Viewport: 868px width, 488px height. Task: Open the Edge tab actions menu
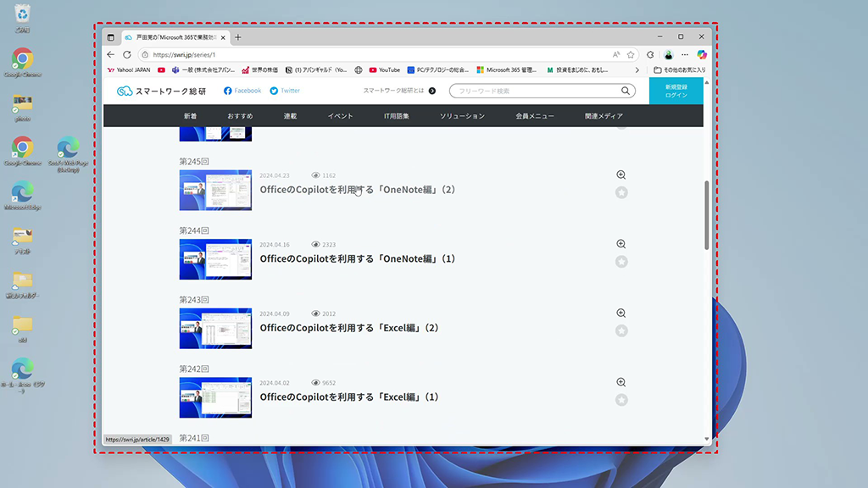coord(111,37)
